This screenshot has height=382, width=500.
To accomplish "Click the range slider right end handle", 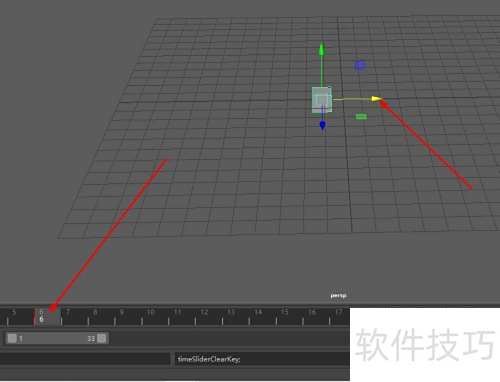I will pos(102,339).
